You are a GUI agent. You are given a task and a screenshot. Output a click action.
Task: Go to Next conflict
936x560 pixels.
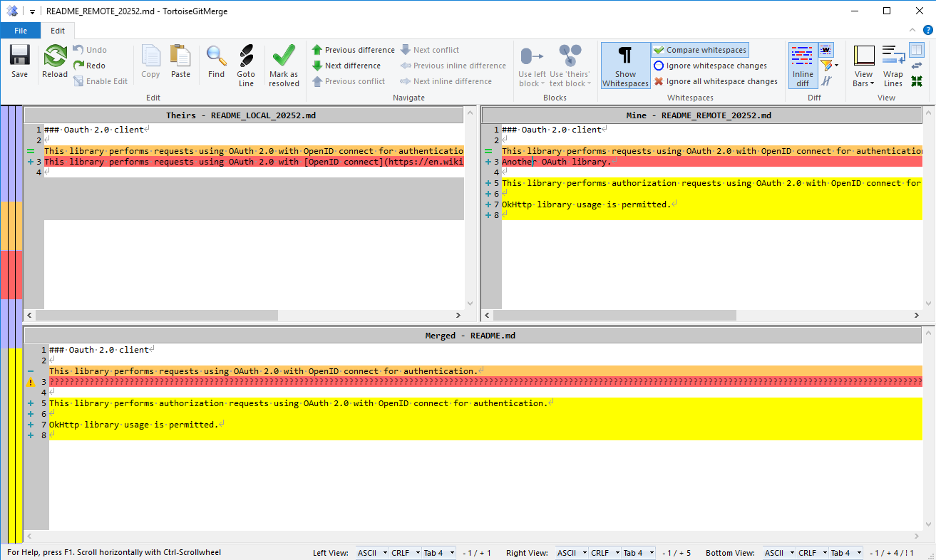tap(430, 50)
